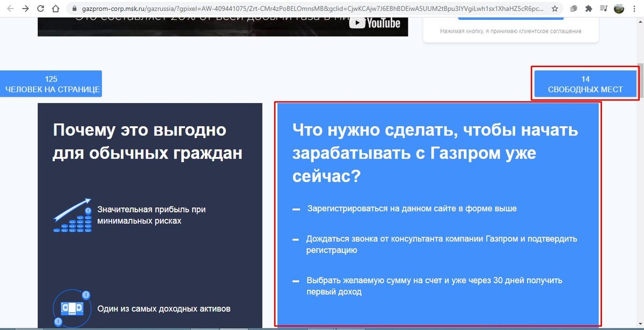Image resolution: width=644 pixels, height=330 pixels.
Task: Click the browser back arrow
Action: (x=9, y=9)
